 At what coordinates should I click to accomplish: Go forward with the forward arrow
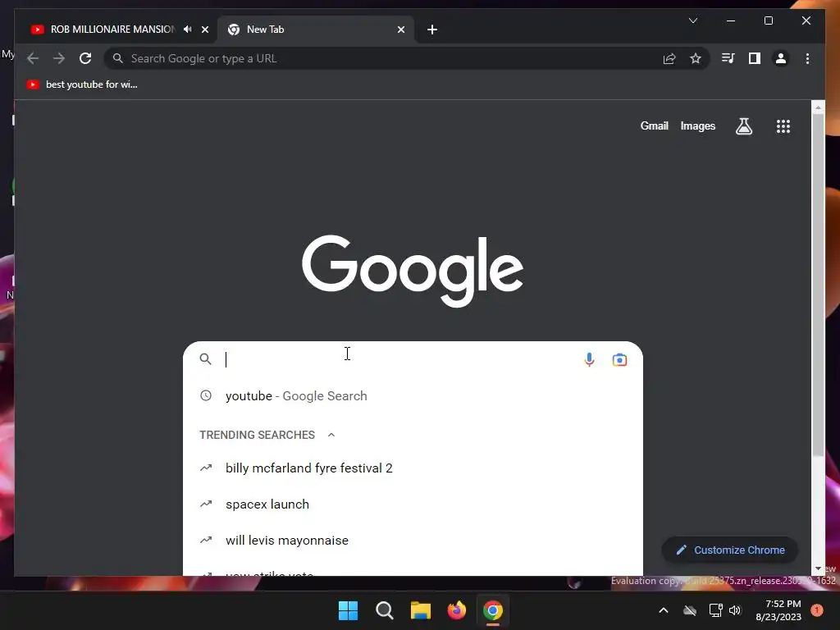[59, 58]
